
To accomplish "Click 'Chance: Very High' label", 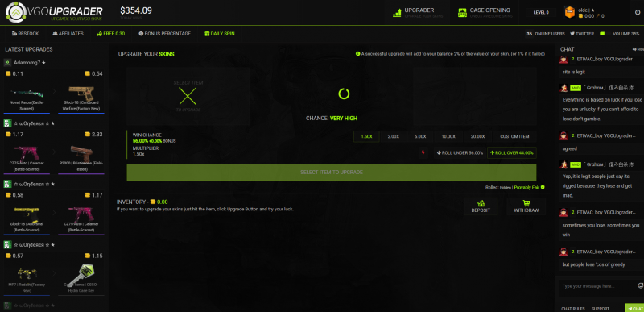I will click(332, 118).
